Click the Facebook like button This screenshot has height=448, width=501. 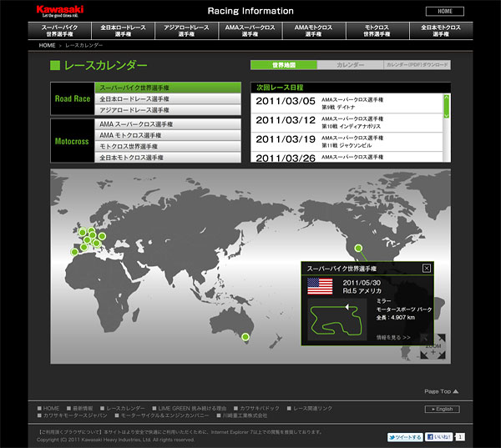pos(438,436)
